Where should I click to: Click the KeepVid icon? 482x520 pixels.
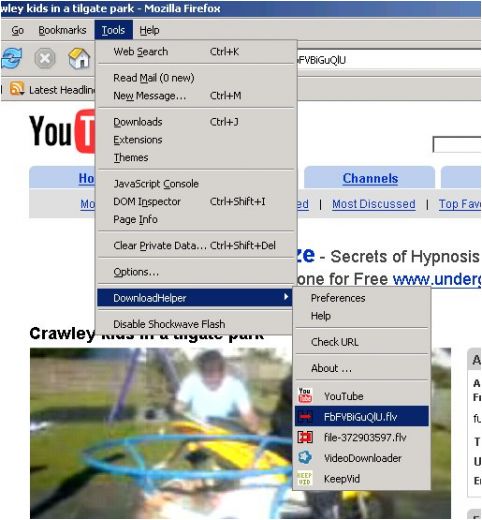click(305, 478)
